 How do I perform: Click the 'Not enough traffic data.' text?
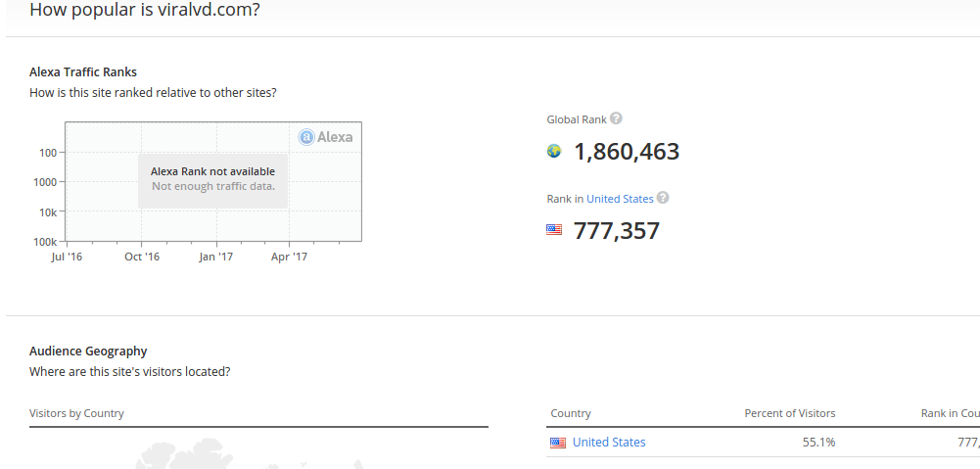click(213, 186)
